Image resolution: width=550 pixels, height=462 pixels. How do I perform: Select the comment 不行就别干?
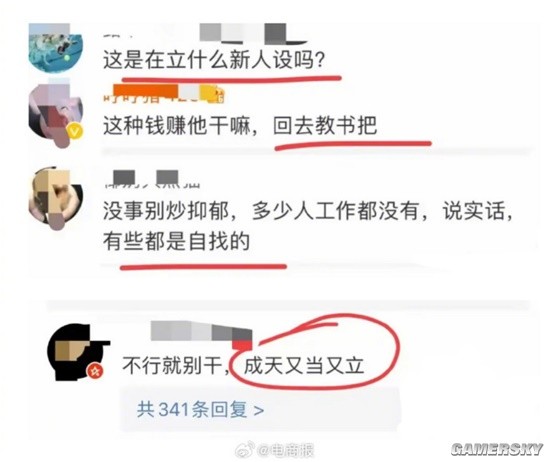click(175, 366)
